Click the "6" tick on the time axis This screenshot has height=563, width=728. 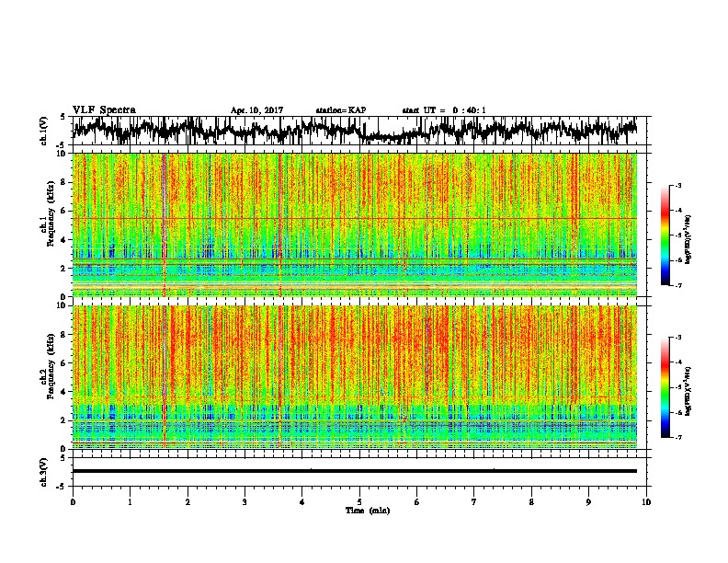(x=417, y=502)
